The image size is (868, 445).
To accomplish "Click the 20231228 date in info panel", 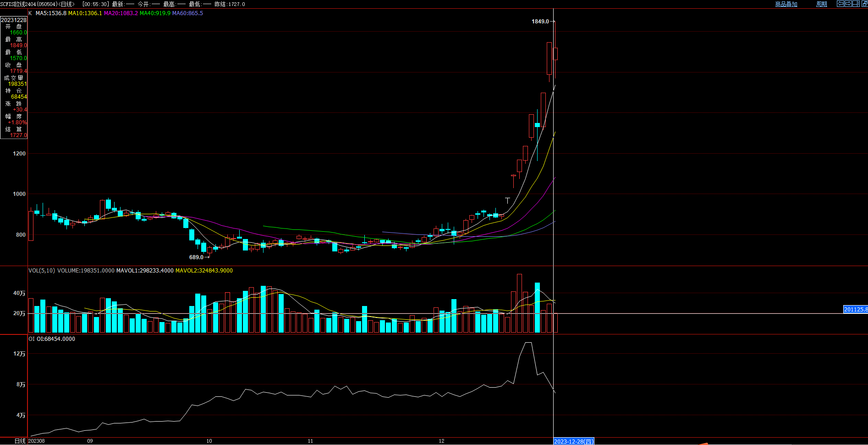I will 14,20.
